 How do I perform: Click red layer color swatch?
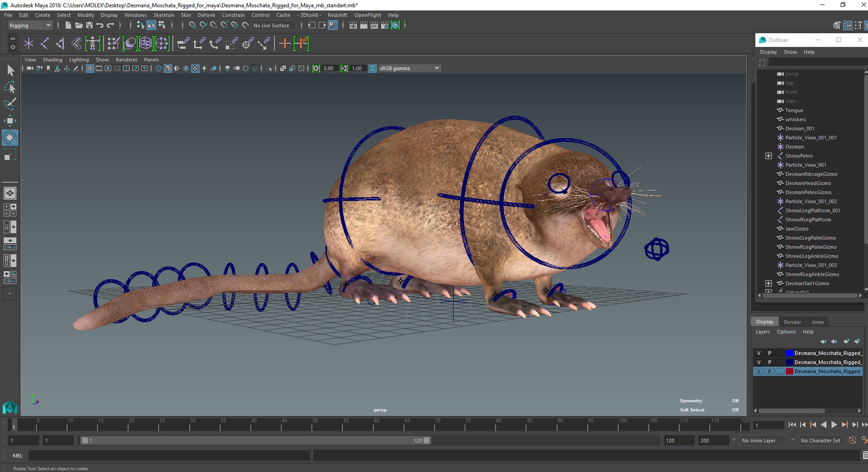(789, 371)
